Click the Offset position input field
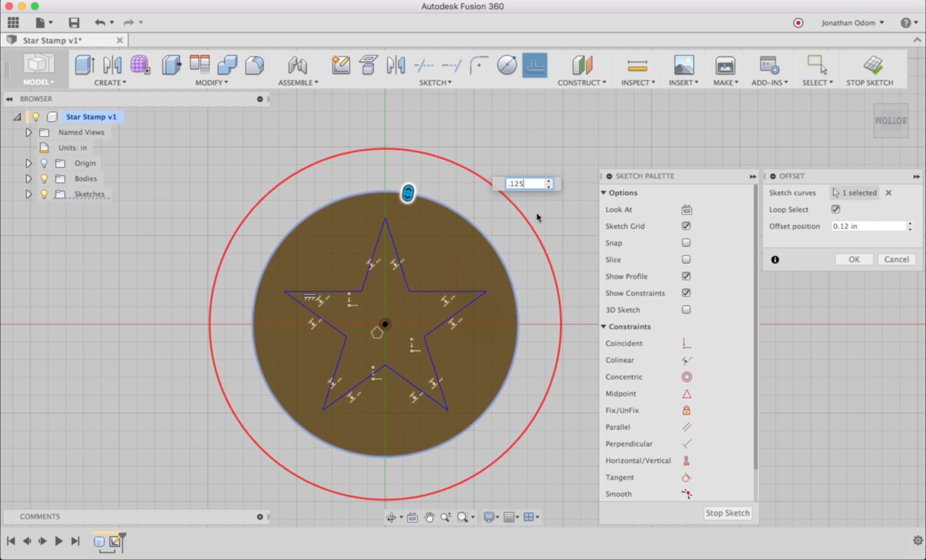The image size is (926, 560). (x=868, y=226)
